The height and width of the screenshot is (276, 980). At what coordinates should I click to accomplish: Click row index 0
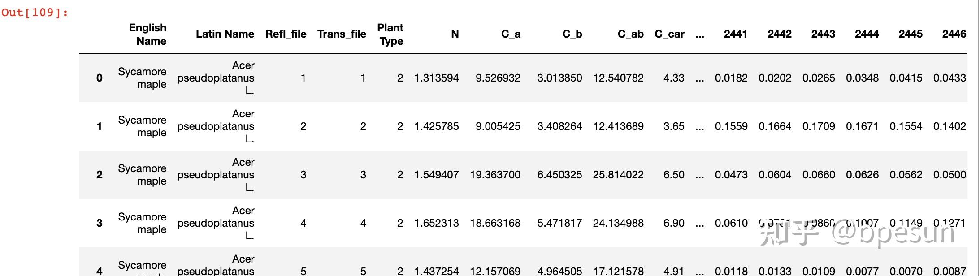pos(100,78)
